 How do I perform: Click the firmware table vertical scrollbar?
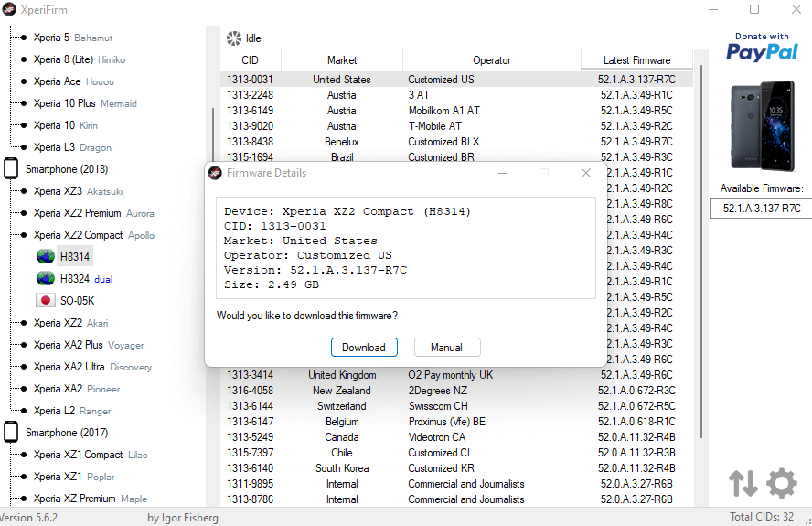click(701, 252)
